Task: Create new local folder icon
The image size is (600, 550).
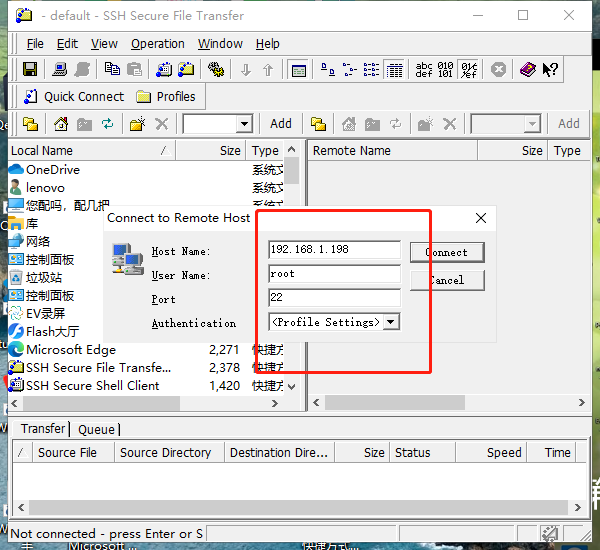Action: [138, 124]
